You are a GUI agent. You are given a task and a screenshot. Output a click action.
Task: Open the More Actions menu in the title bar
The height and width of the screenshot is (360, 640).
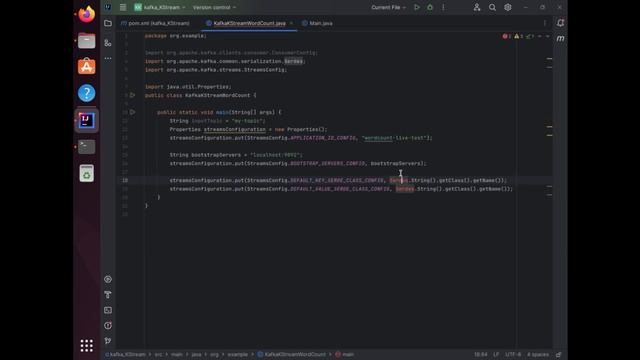[x=443, y=7]
